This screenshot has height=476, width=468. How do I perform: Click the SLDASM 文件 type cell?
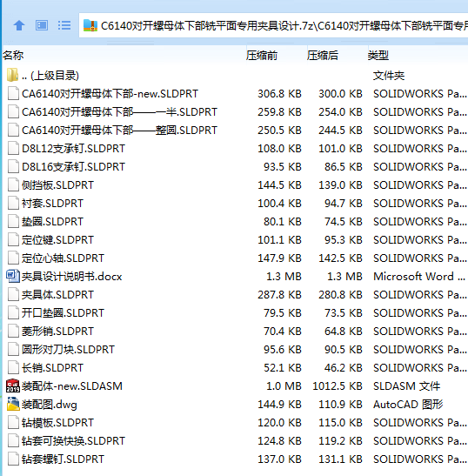tap(407, 385)
